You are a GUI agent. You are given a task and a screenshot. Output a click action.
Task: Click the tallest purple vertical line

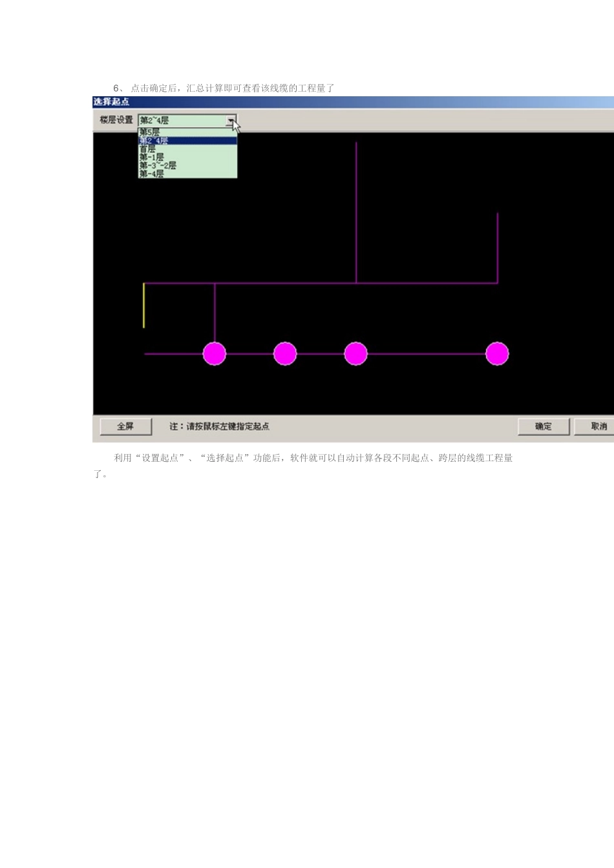point(356,212)
